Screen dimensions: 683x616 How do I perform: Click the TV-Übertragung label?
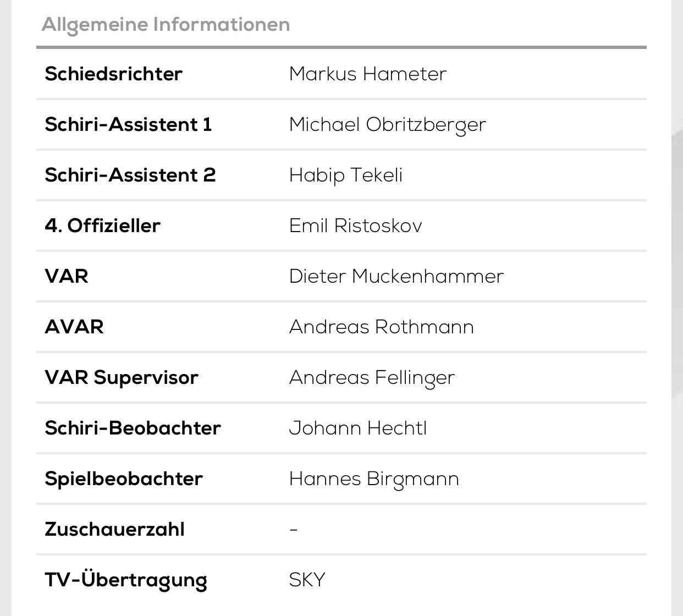point(125,580)
